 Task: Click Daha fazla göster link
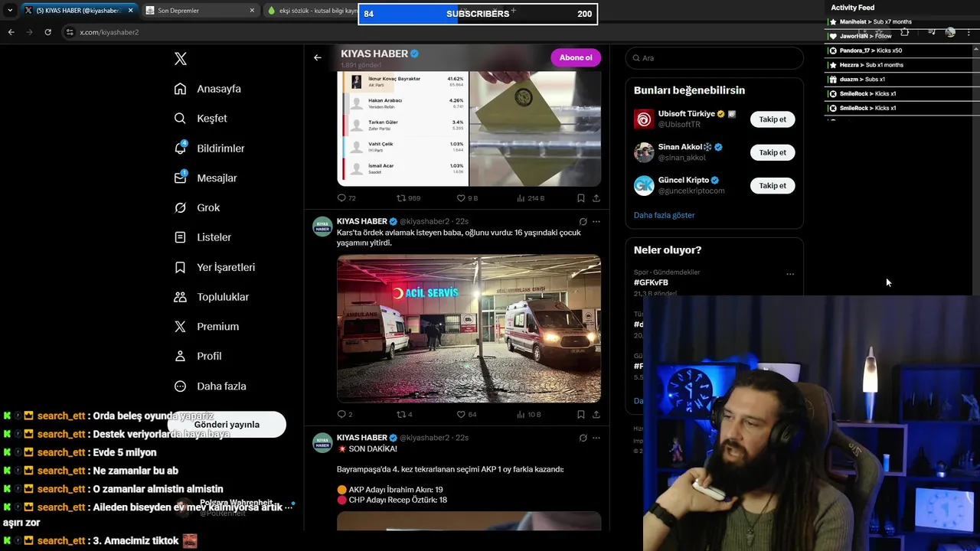pos(664,215)
